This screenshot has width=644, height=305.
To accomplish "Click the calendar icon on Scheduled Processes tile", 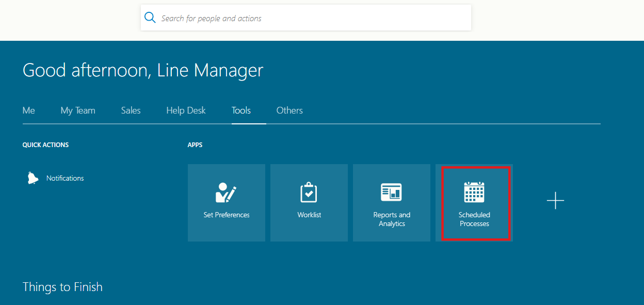I will pos(474,191).
